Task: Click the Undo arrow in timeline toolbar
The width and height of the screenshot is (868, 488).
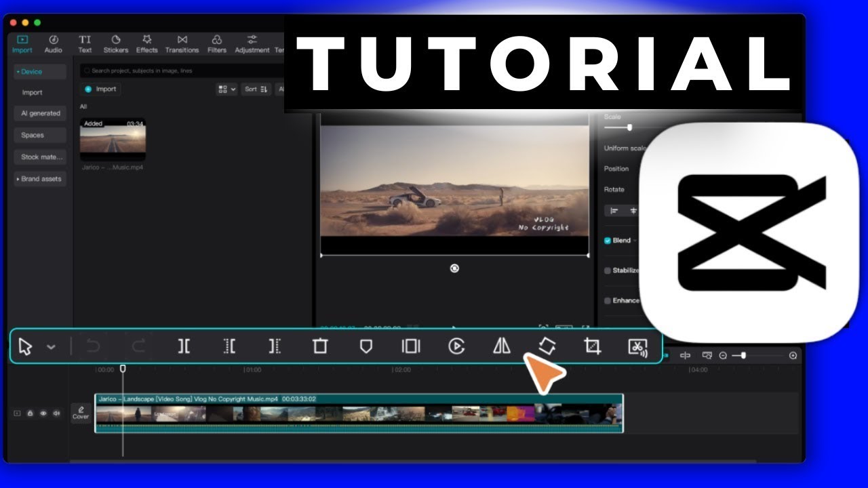Action: pyautogui.click(x=93, y=346)
